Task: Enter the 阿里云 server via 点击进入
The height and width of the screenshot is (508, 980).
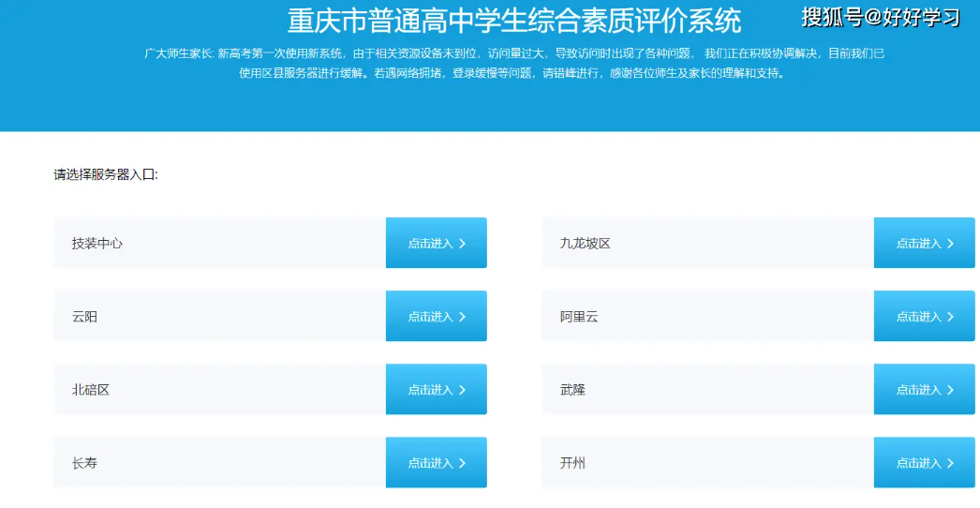Action: tap(925, 316)
